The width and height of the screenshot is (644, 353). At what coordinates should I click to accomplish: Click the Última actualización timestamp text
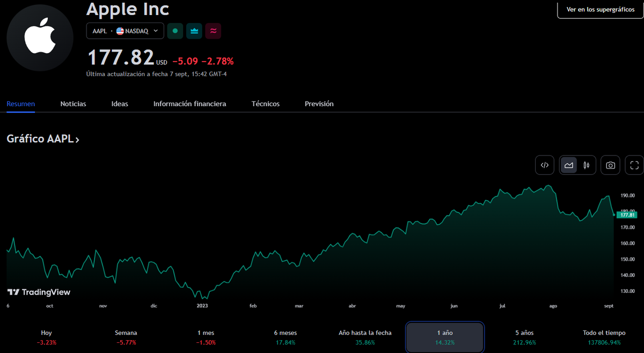tap(157, 74)
